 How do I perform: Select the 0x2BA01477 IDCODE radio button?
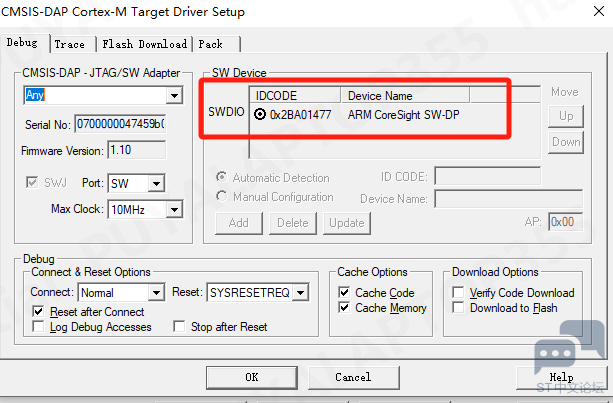point(260,115)
